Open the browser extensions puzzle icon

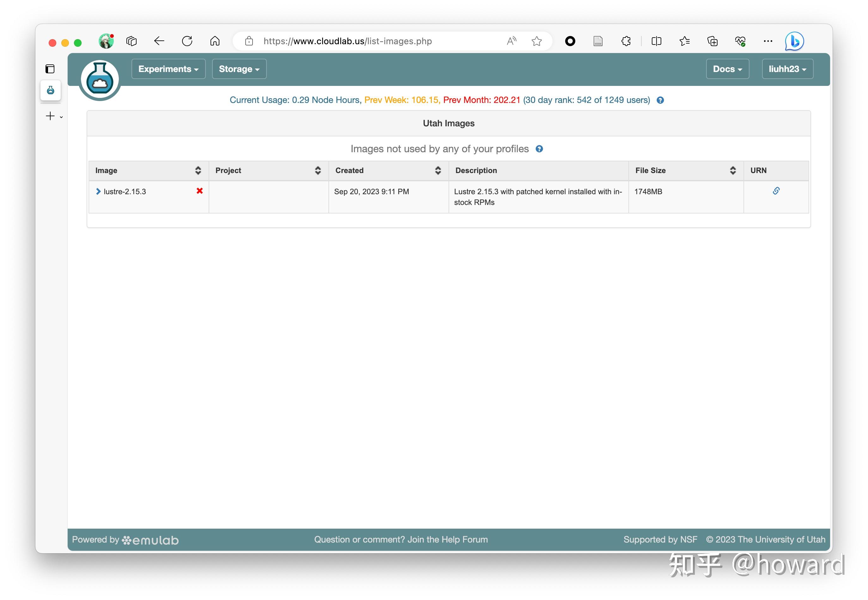point(626,41)
